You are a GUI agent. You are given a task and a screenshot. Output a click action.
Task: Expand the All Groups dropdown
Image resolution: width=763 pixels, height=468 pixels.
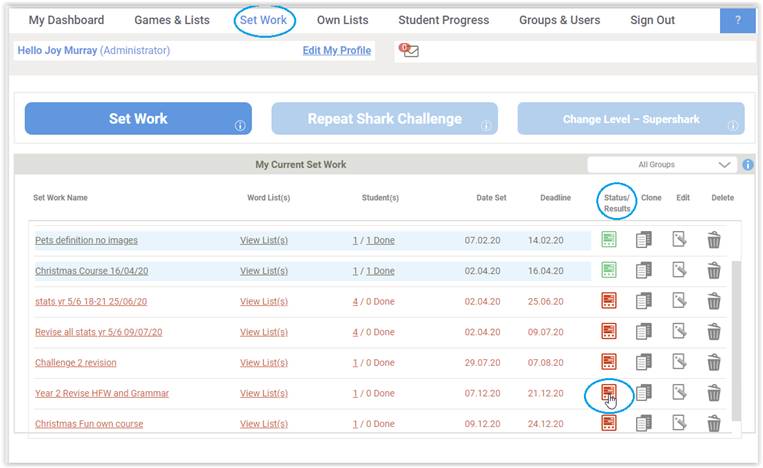click(662, 164)
